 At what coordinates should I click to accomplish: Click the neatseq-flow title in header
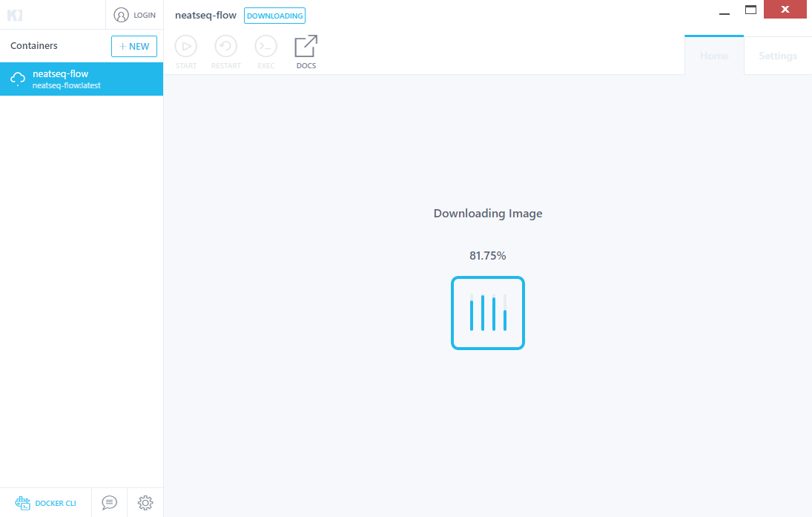coord(205,15)
